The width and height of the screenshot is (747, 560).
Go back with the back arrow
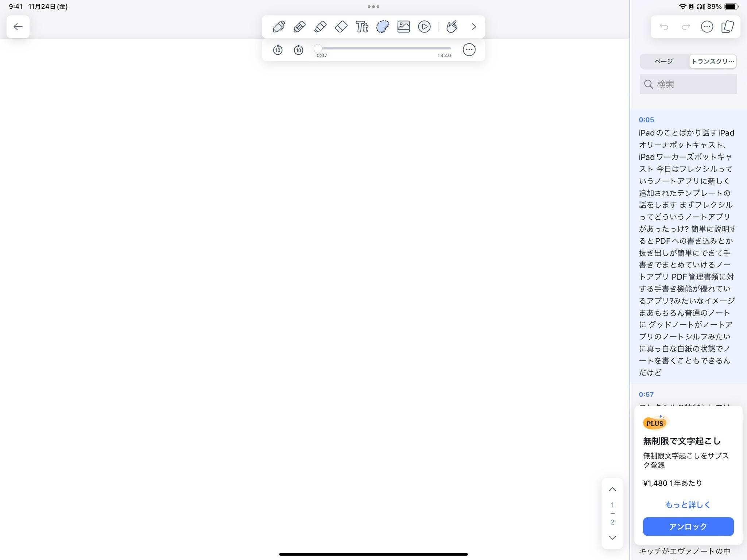click(18, 26)
